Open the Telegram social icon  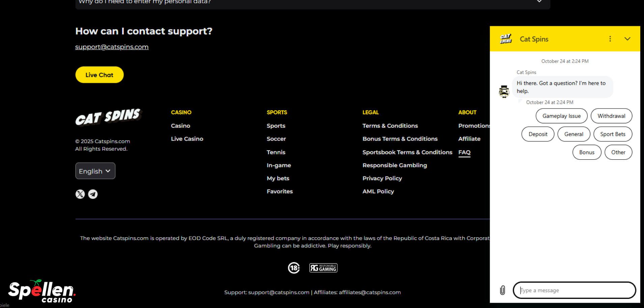pos(93,194)
